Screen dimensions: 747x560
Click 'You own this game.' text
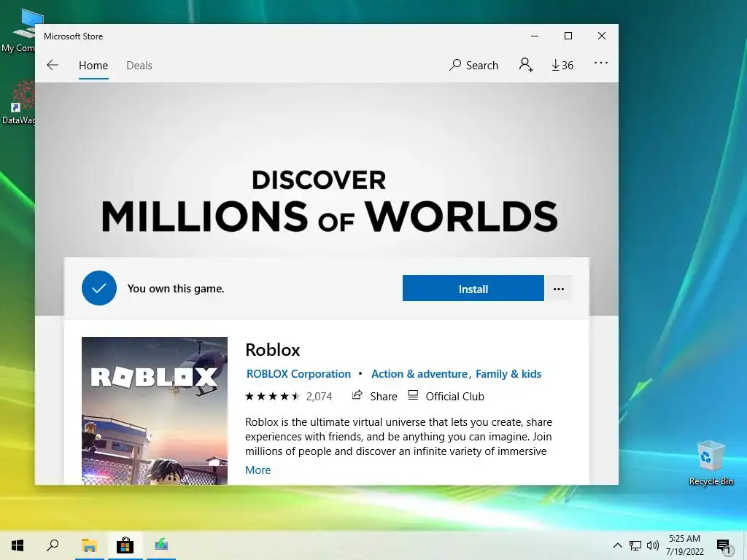[176, 289]
